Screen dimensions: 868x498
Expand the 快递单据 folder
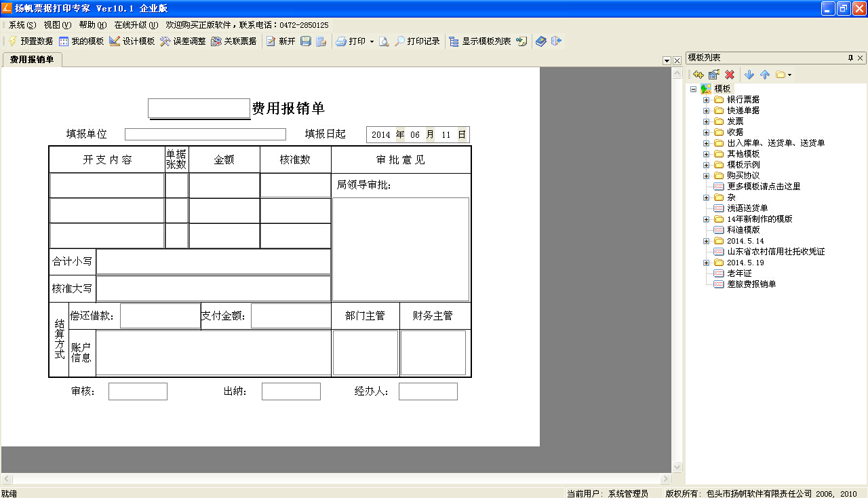[707, 111]
